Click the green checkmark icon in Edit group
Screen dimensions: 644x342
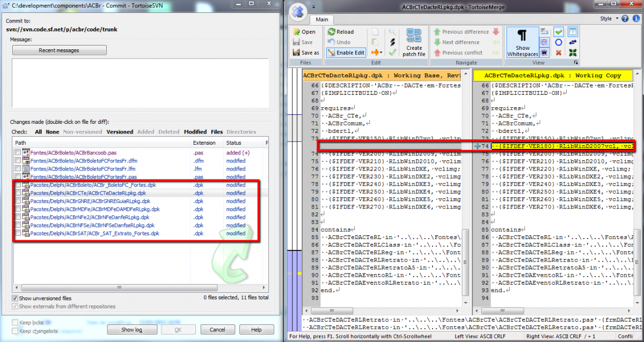click(x=393, y=53)
